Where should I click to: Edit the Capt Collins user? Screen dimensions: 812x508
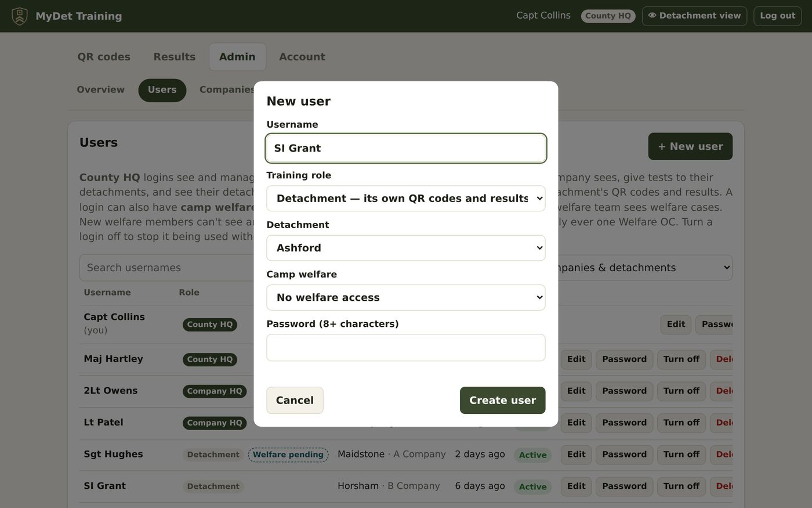[676, 325]
